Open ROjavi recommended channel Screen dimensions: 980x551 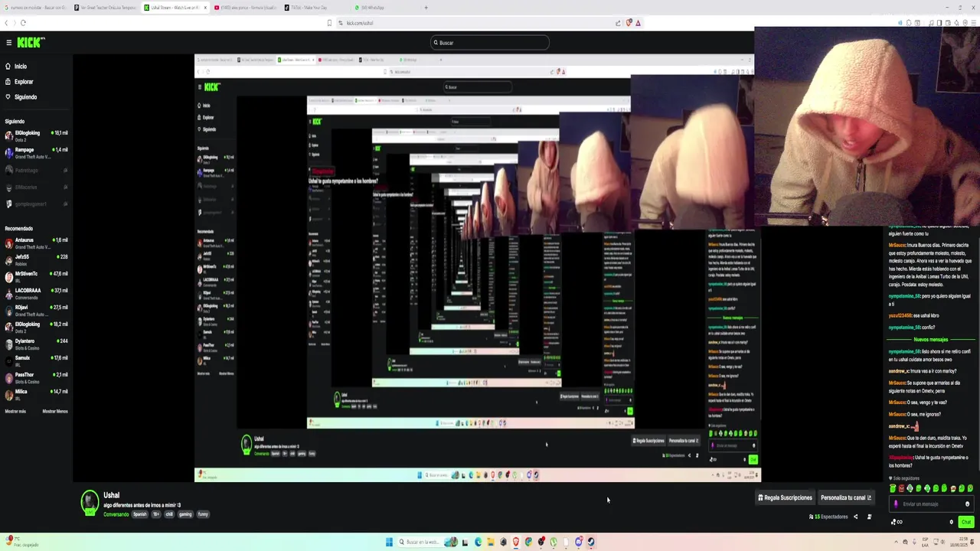[x=36, y=310]
